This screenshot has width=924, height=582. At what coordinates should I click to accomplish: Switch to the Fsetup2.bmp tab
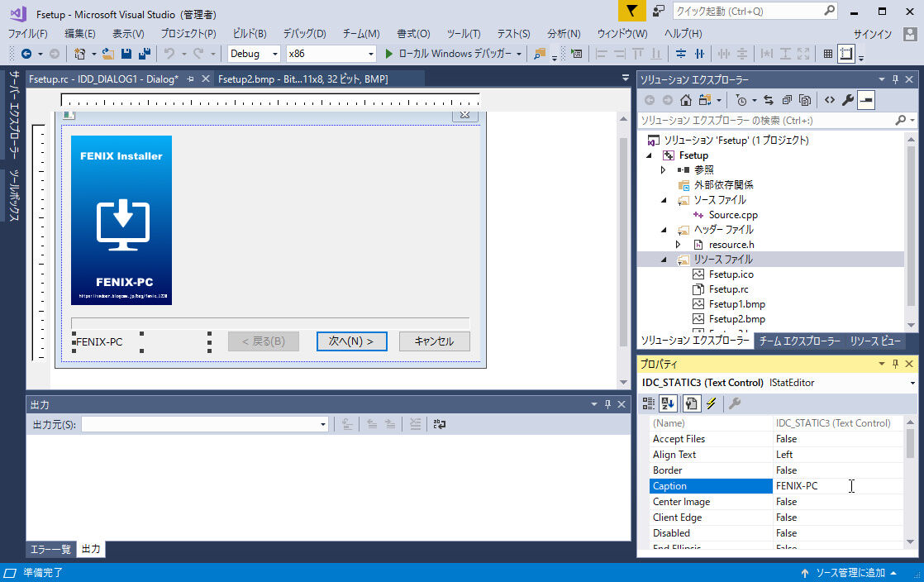(302, 79)
